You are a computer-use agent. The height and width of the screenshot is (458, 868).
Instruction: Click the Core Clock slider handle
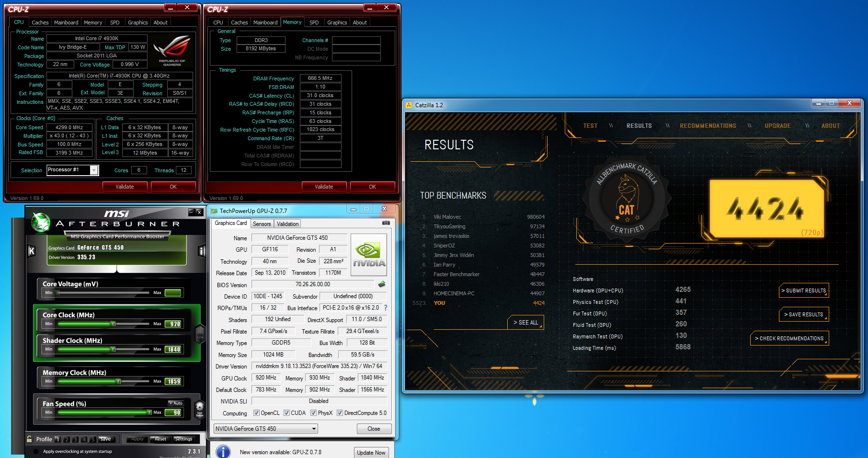113,324
